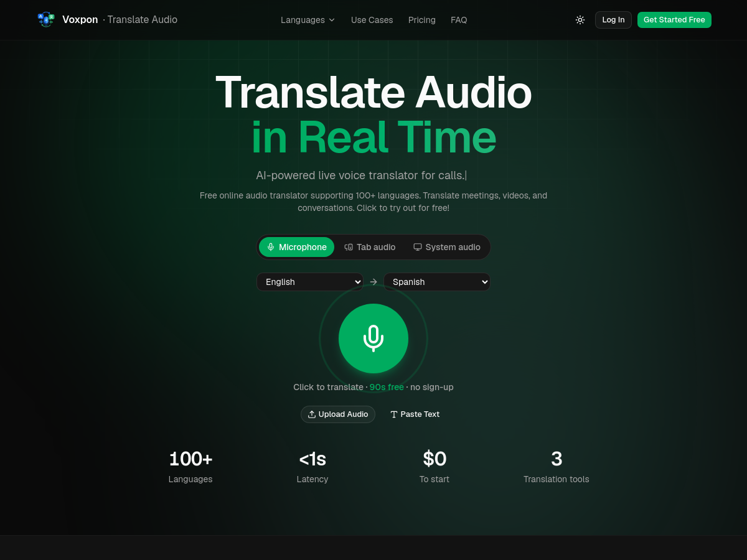
Task: Go to Use Cases page
Action: pos(372,20)
